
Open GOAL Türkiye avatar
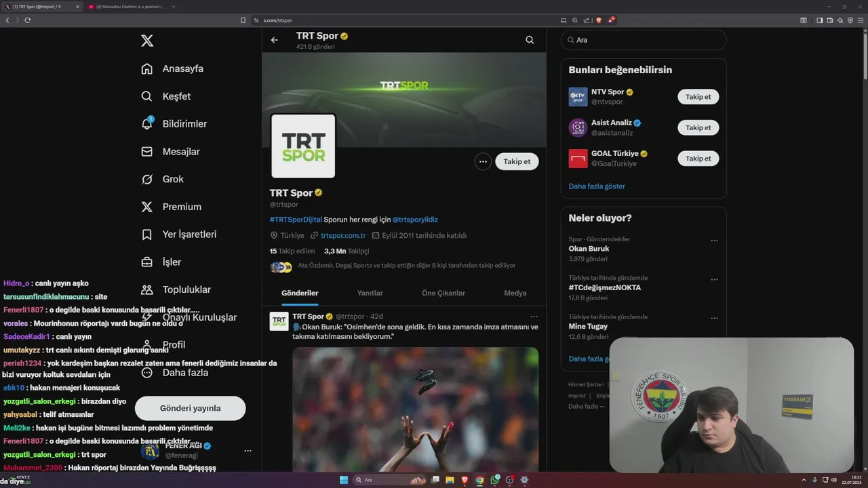[x=578, y=159]
